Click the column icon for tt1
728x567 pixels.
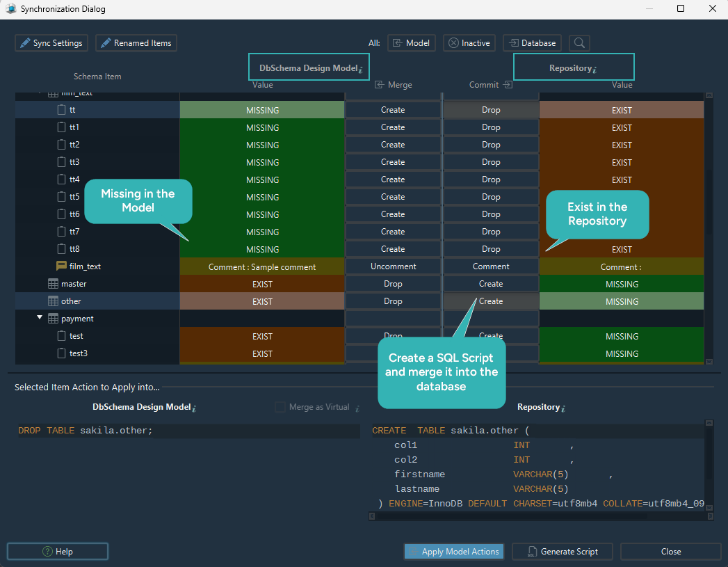point(61,127)
